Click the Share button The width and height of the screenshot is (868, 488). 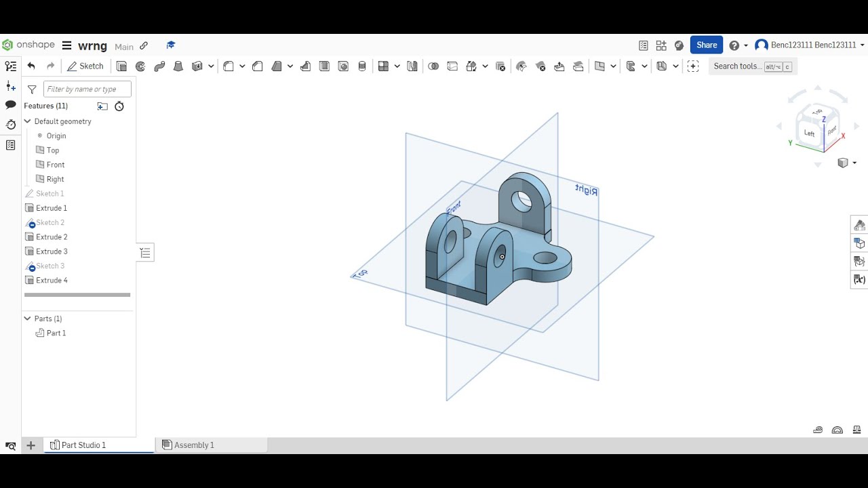pos(707,45)
